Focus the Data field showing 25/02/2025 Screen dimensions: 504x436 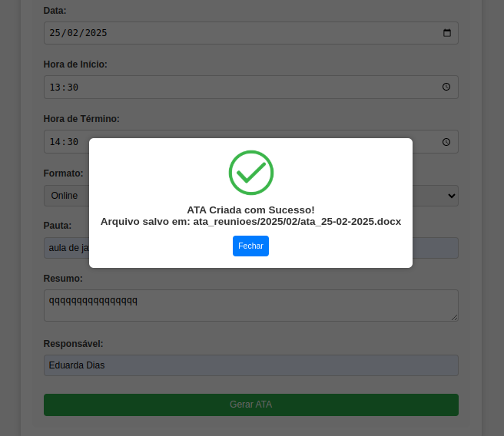click(251, 33)
